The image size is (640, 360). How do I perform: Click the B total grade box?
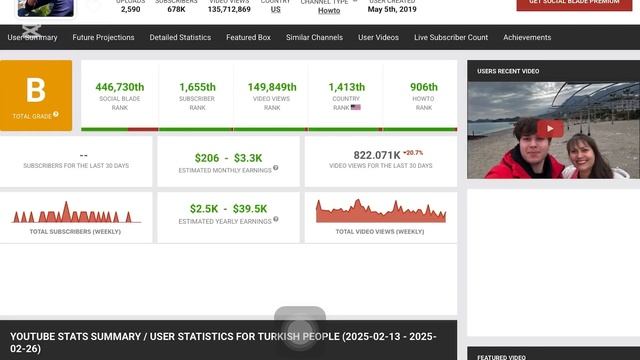tap(36, 96)
